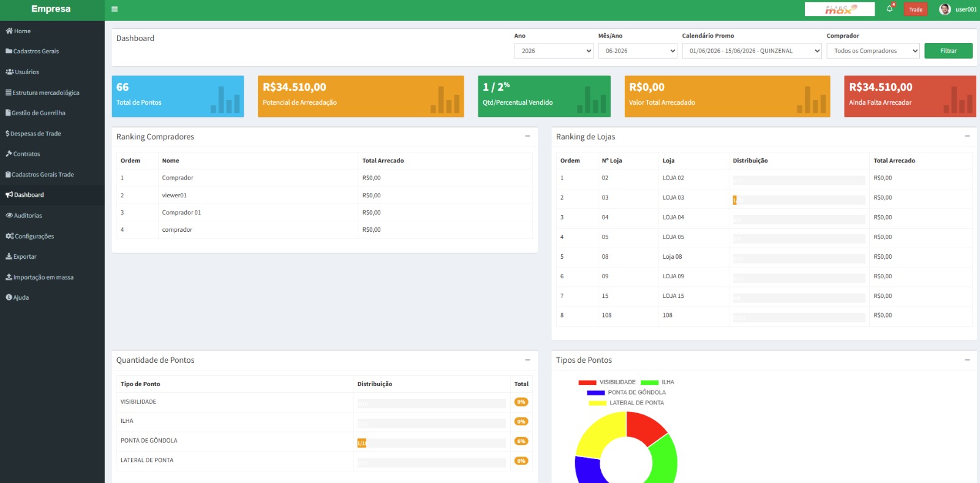Image resolution: width=980 pixels, height=483 pixels.
Task: Open Ajuda in the sidebar
Action: coord(52,297)
